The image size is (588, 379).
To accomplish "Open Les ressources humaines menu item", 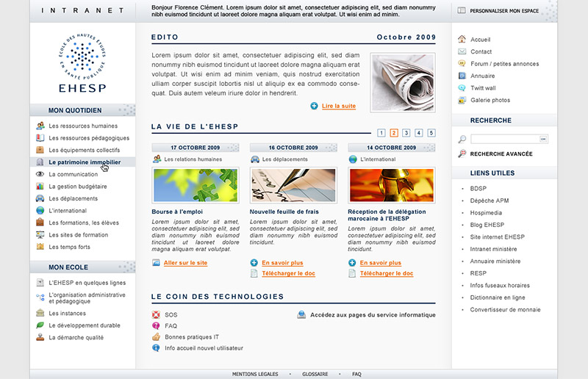I will tap(82, 126).
